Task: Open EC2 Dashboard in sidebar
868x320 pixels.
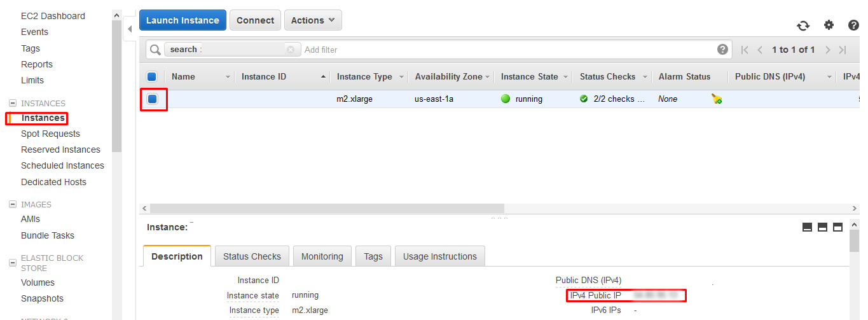Action: pyautogui.click(x=53, y=16)
